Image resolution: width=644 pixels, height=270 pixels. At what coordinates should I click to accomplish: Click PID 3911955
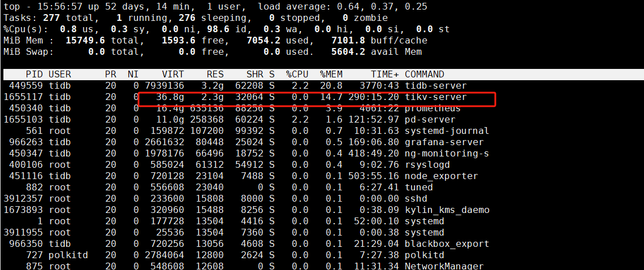click(23, 232)
